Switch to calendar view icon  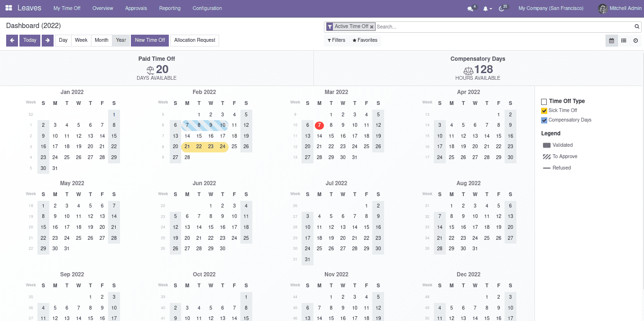[611, 41]
